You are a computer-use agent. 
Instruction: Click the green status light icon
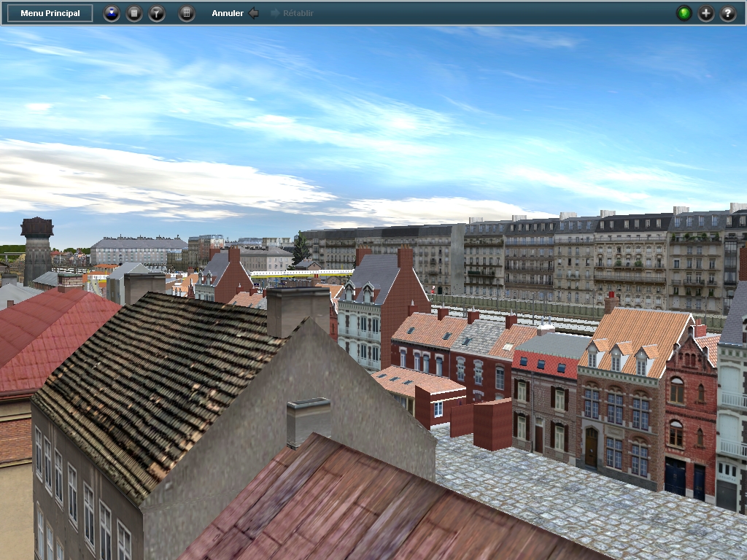(684, 13)
